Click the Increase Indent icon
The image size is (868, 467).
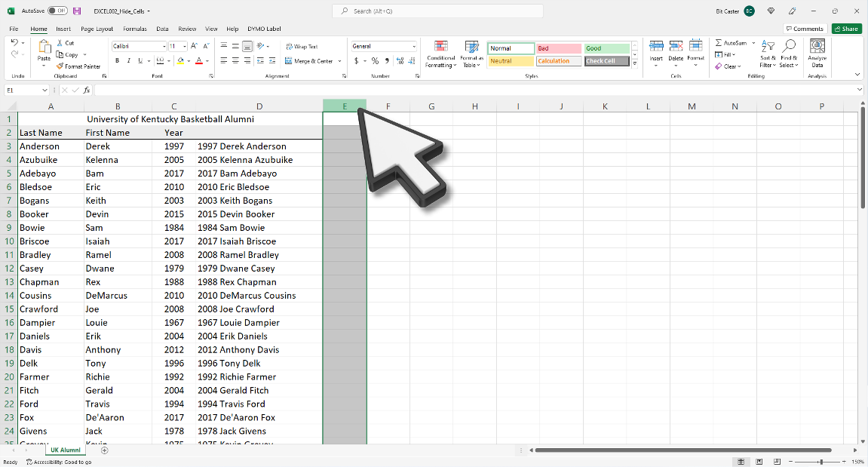click(271, 61)
